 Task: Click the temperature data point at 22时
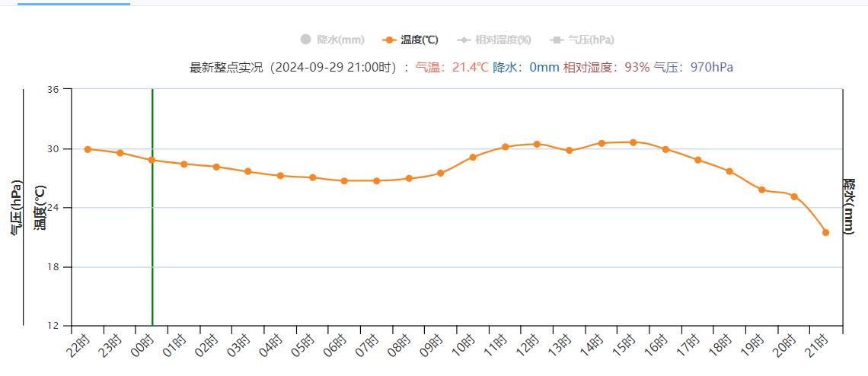[x=88, y=149]
